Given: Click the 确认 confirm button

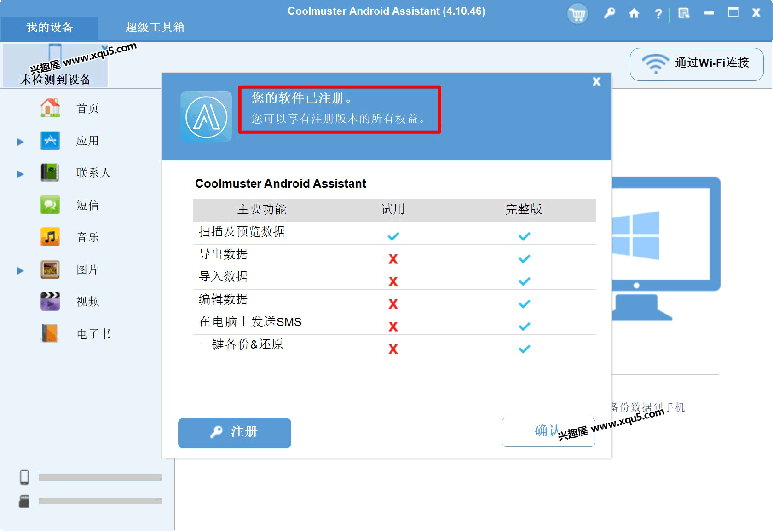Looking at the screenshot, I should [548, 432].
